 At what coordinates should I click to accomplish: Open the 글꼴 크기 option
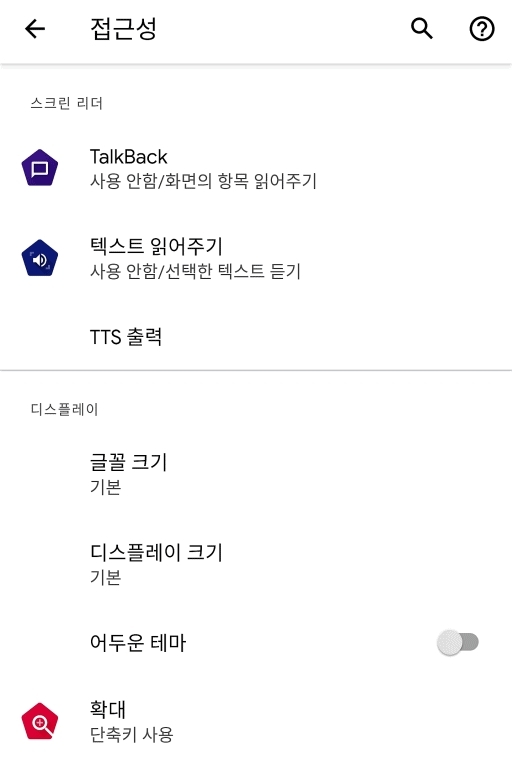pos(256,474)
